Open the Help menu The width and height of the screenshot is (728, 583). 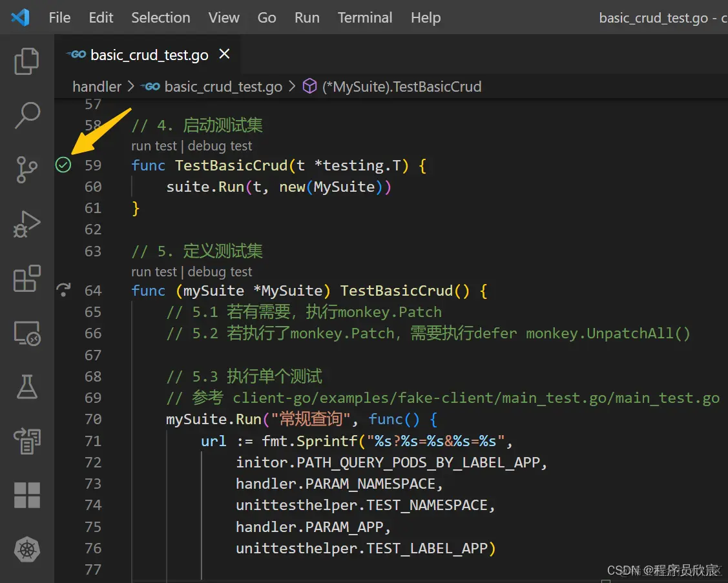(x=426, y=17)
